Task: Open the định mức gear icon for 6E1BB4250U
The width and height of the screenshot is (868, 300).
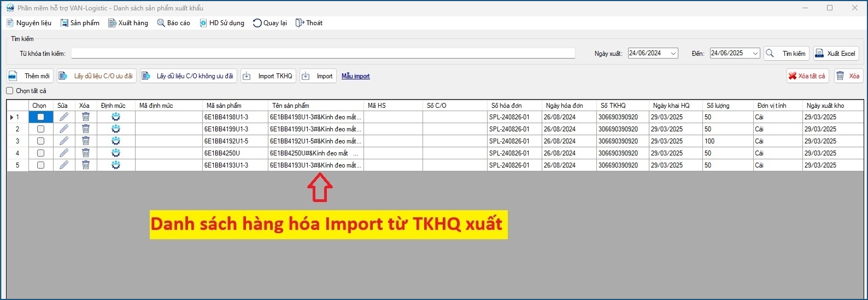Action: click(x=116, y=153)
